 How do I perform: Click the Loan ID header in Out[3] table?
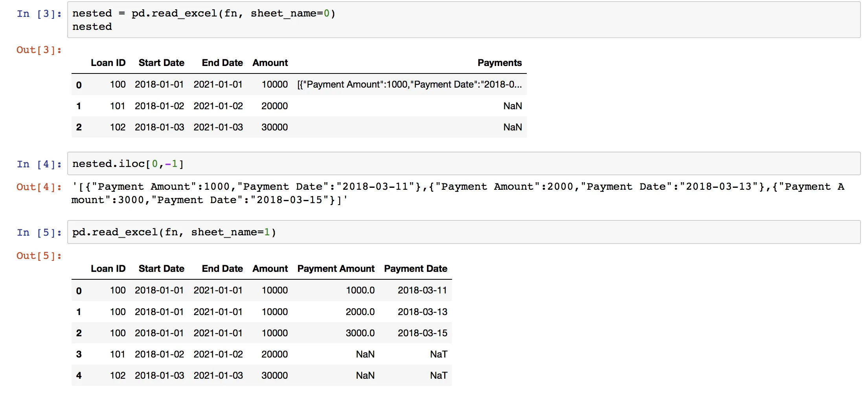[x=108, y=63]
